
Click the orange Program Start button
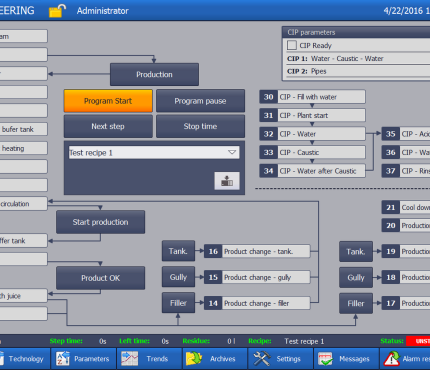(x=108, y=101)
